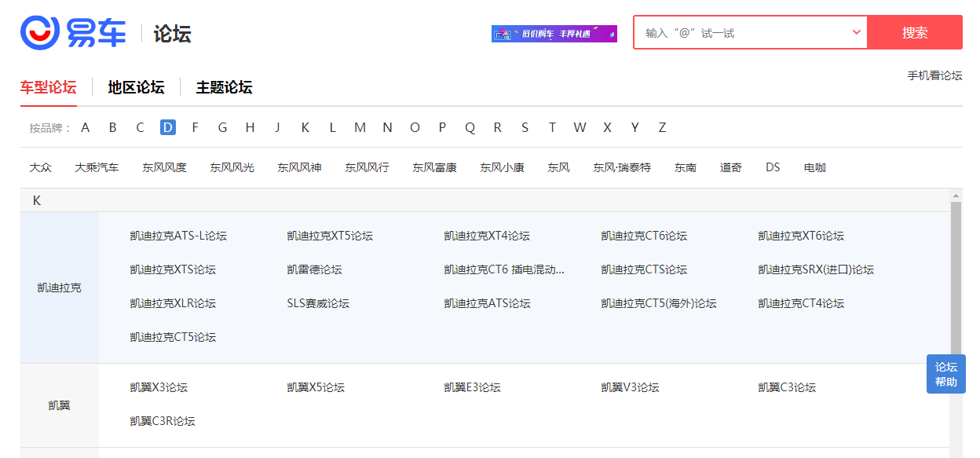The height and width of the screenshot is (458, 980).
Task: Click the 论坛帮助 floating button
Action: 945,374
